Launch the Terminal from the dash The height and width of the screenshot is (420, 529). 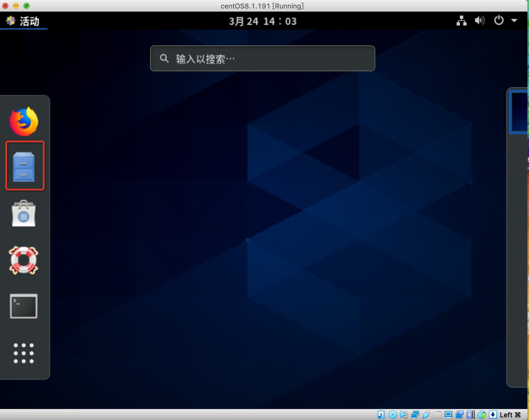coord(24,306)
